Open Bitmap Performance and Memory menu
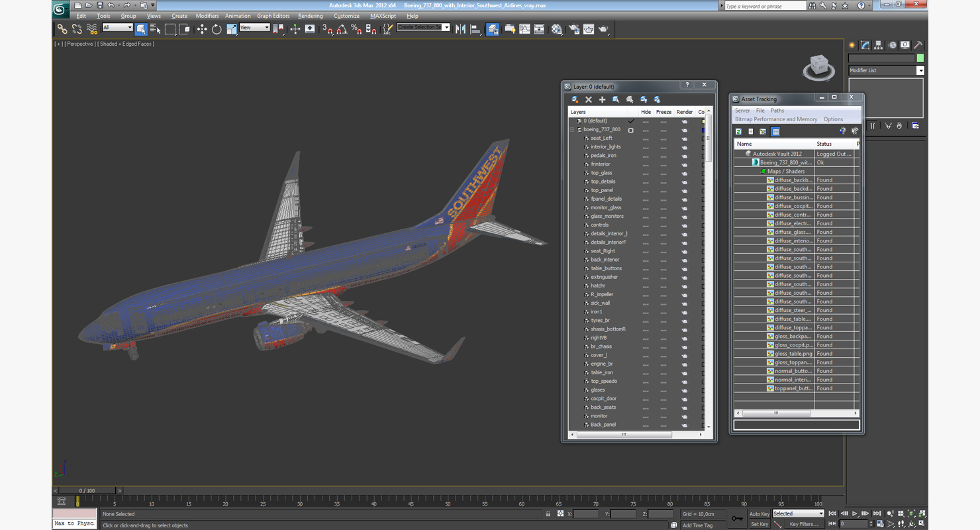This screenshot has width=980, height=530. (x=776, y=119)
